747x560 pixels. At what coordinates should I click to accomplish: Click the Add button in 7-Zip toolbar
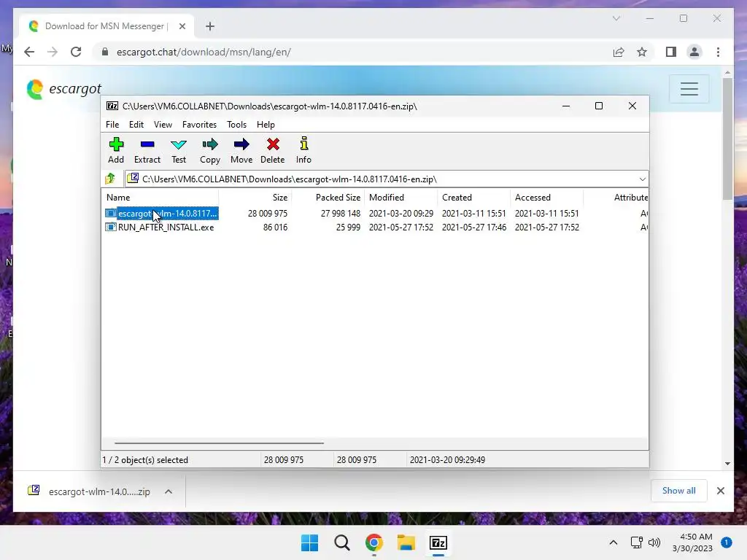coord(116,150)
